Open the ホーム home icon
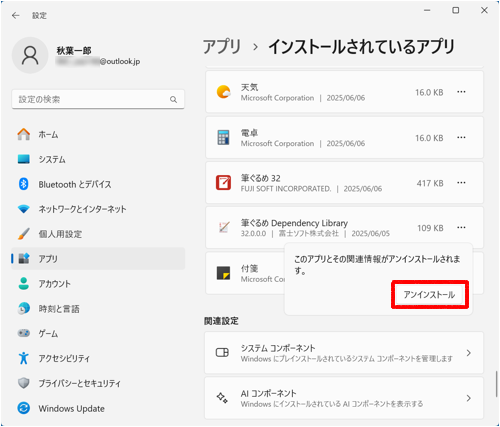Screen dimensions: 500x427 click(x=24, y=134)
